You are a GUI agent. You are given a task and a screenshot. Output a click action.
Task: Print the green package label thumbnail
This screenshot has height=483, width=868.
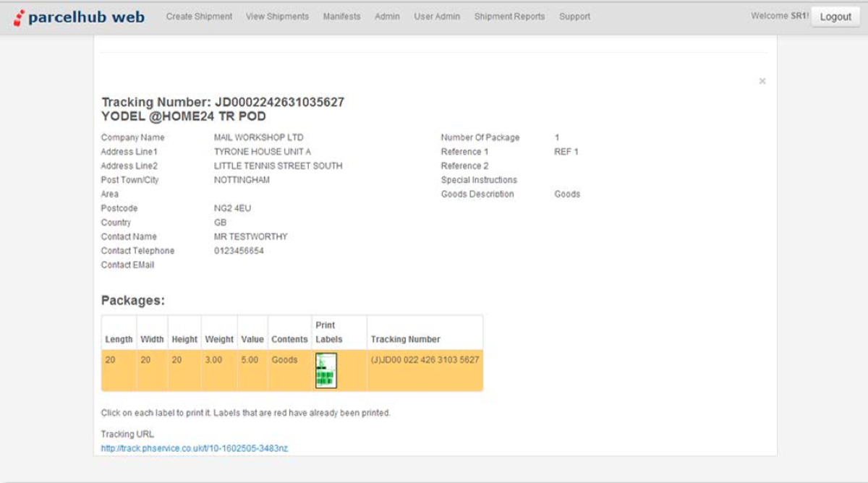326,370
